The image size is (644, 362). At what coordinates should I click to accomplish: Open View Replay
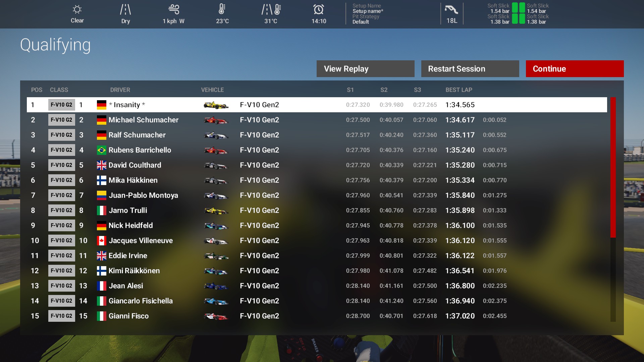(x=365, y=69)
